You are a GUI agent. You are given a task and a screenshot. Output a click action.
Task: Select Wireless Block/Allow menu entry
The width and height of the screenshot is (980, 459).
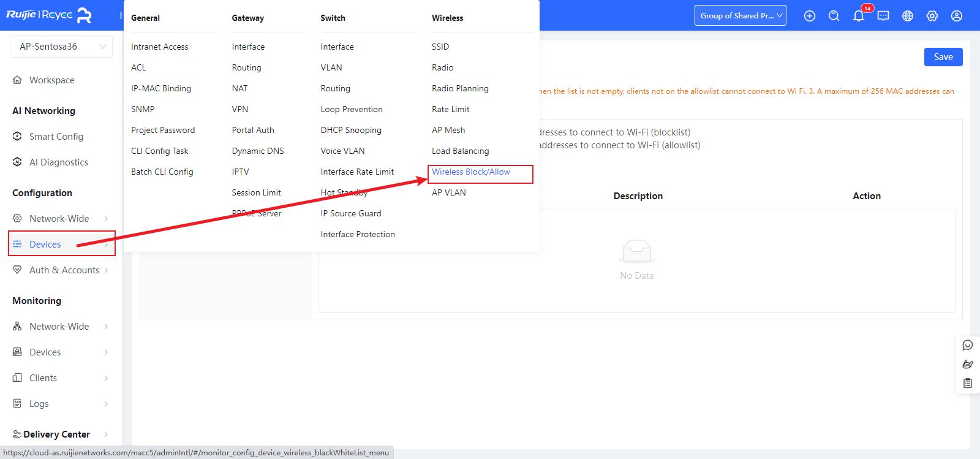coord(471,172)
